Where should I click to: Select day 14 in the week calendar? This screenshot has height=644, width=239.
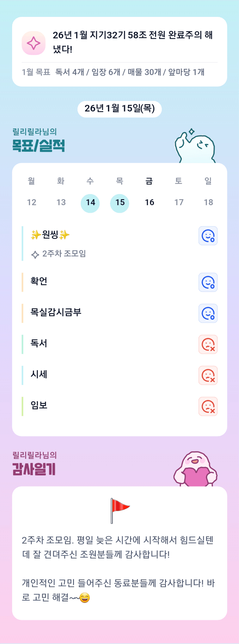coord(90,203)
